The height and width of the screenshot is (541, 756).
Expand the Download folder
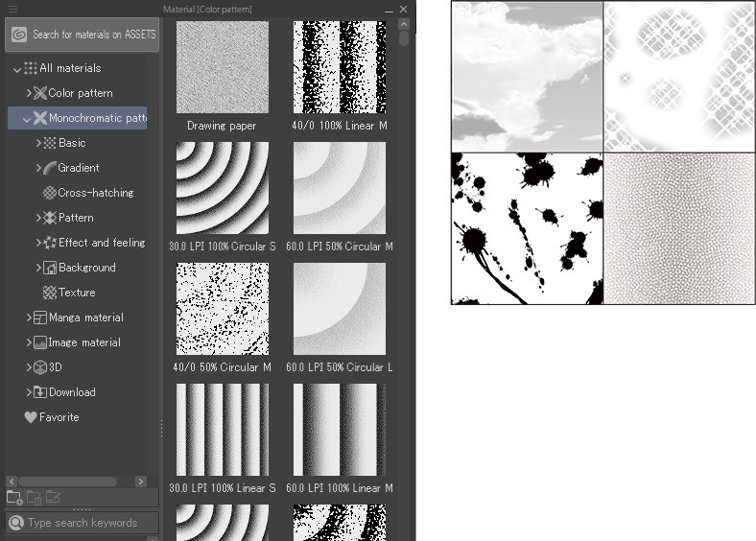[x=29, y=392]
